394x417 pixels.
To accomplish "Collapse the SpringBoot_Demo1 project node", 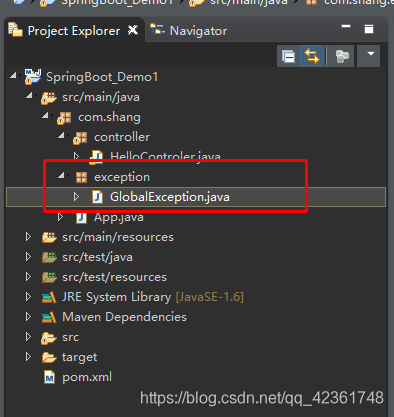I will point(13,75).
